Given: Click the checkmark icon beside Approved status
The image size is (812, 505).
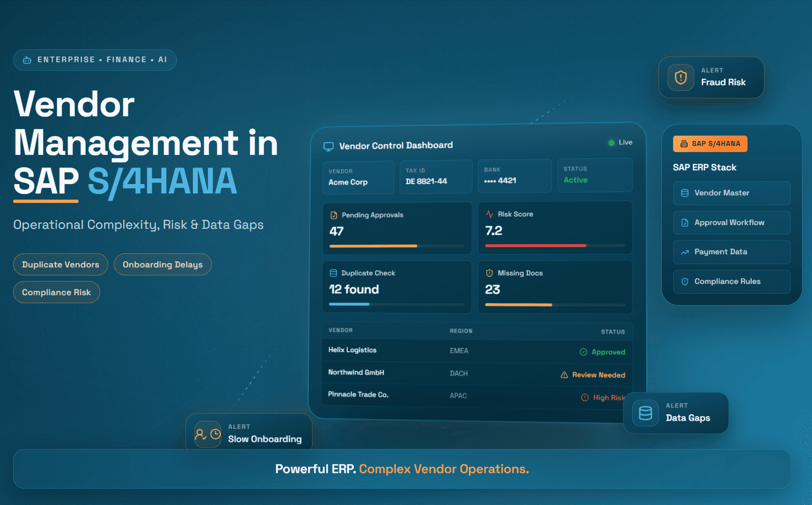Looking at the screenshot, I should [584, 352].
